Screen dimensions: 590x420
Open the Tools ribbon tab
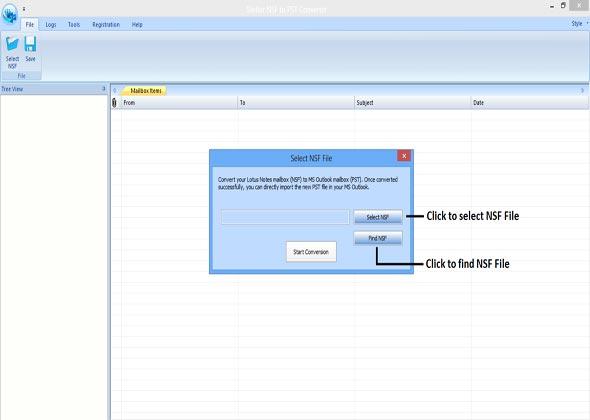tap(74, 24)
